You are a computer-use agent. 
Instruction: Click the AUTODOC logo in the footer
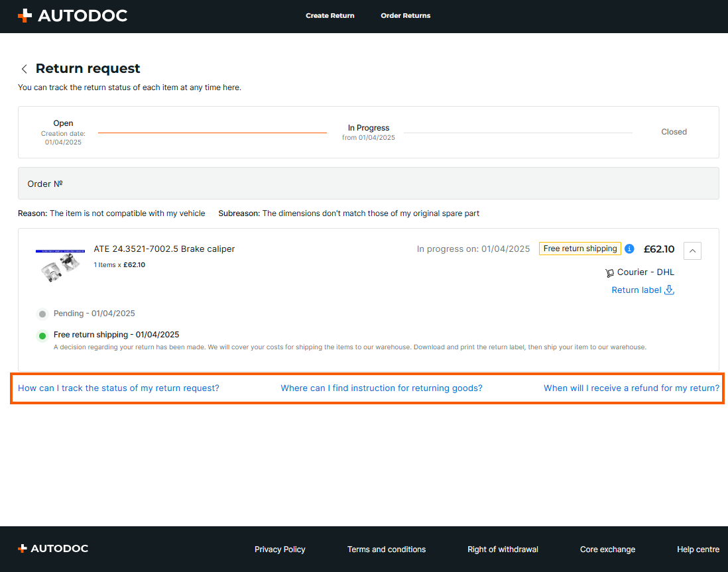(x=53, y=549)
